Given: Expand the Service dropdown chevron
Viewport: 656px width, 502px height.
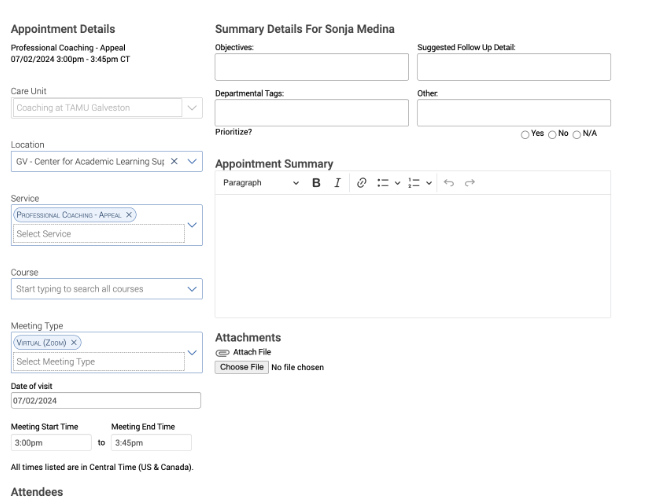Looking at the screenshot, I should click(192, 225).
